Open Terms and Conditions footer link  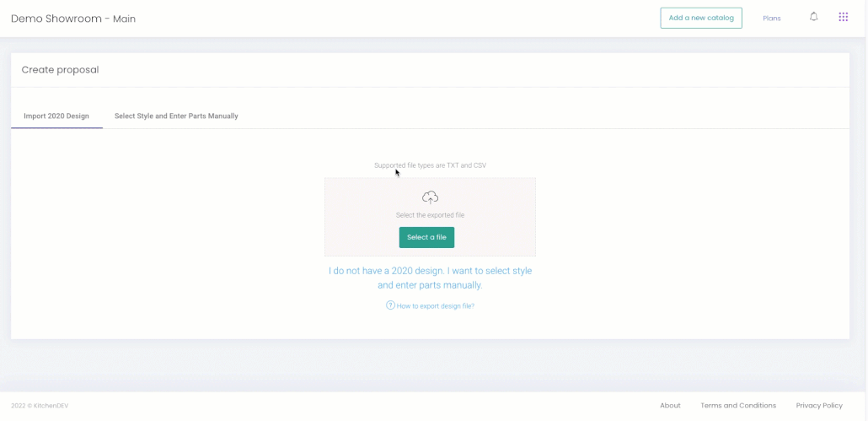pos(738,406)
